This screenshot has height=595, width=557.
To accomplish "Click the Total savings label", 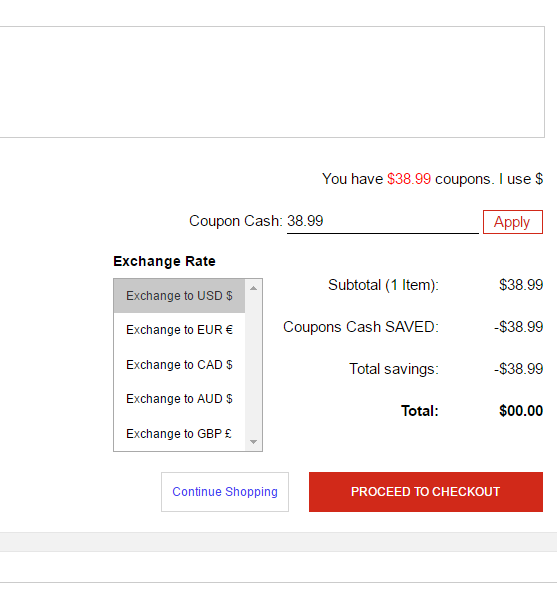I will click(394, 369).
